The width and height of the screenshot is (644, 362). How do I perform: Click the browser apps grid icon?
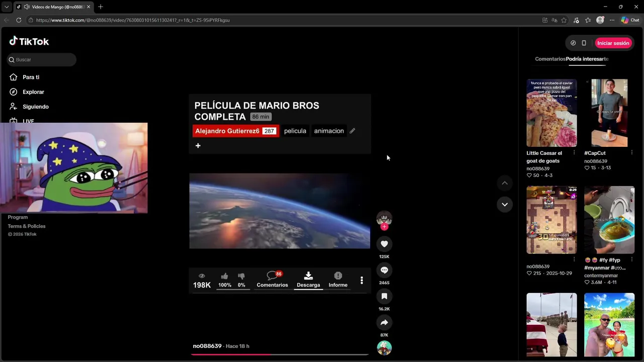545,20
